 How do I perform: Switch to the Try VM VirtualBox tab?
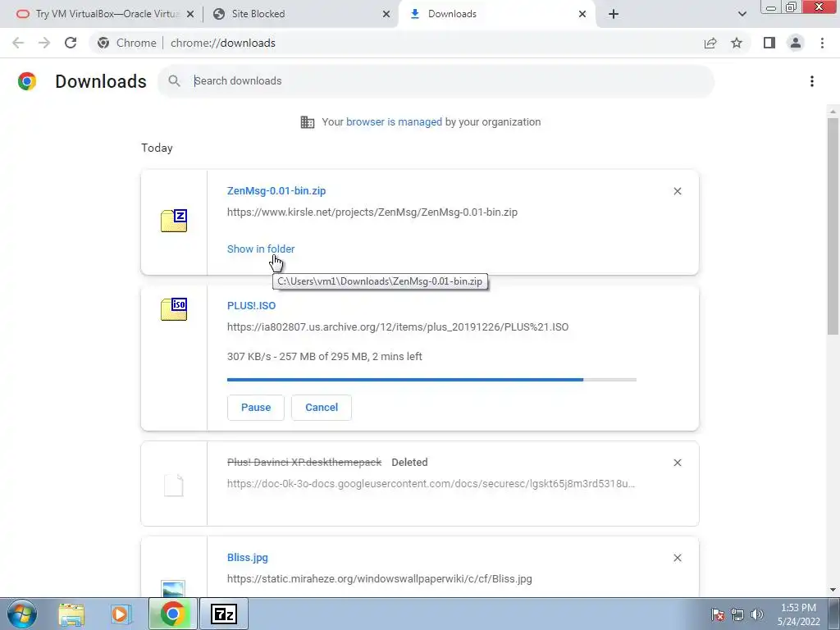coord(103,15)
